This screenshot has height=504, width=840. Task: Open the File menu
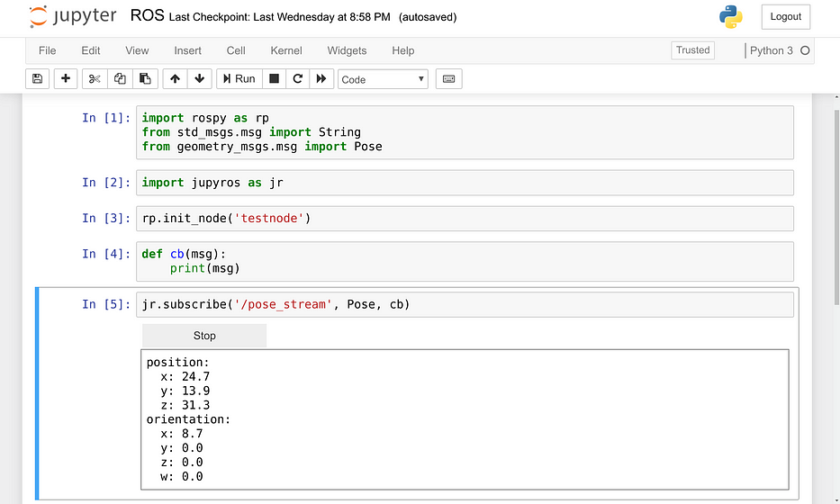[x=48, y=50]
